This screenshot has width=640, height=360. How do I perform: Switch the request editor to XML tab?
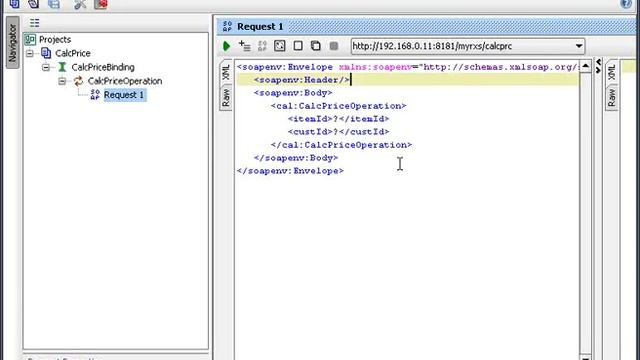click(226, 73)
